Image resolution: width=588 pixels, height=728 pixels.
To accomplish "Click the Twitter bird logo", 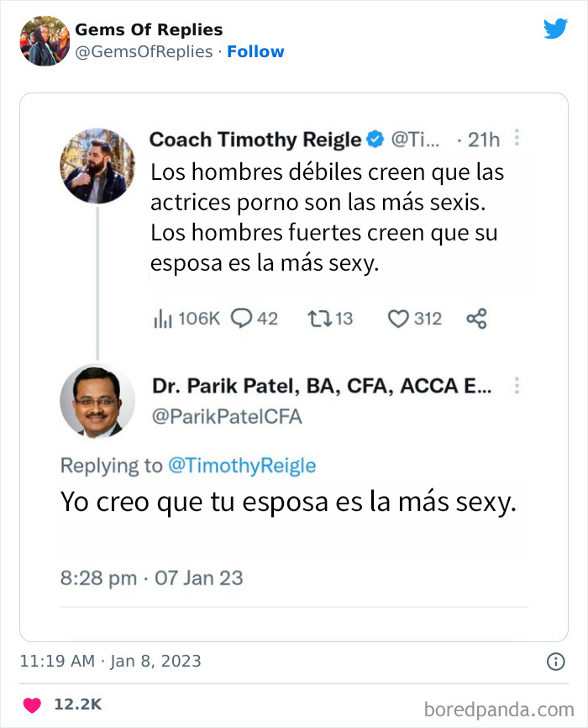I will coord(555,29).
